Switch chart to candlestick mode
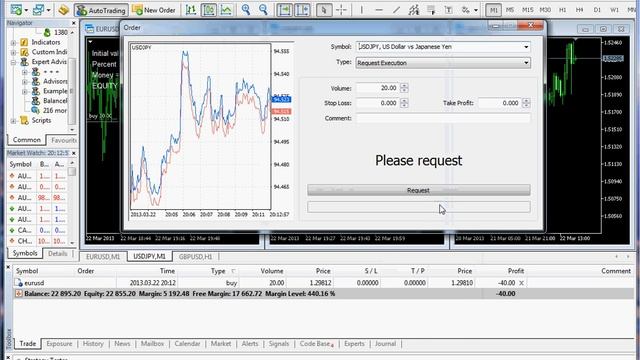640x360 pixels. click(x=209, y=10)
